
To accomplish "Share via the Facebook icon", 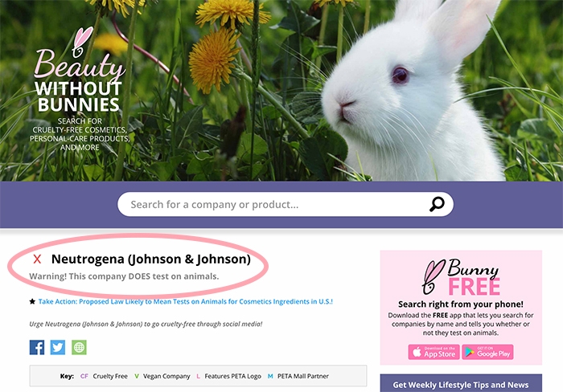I will pyautogui.click(x=37, y=347).
